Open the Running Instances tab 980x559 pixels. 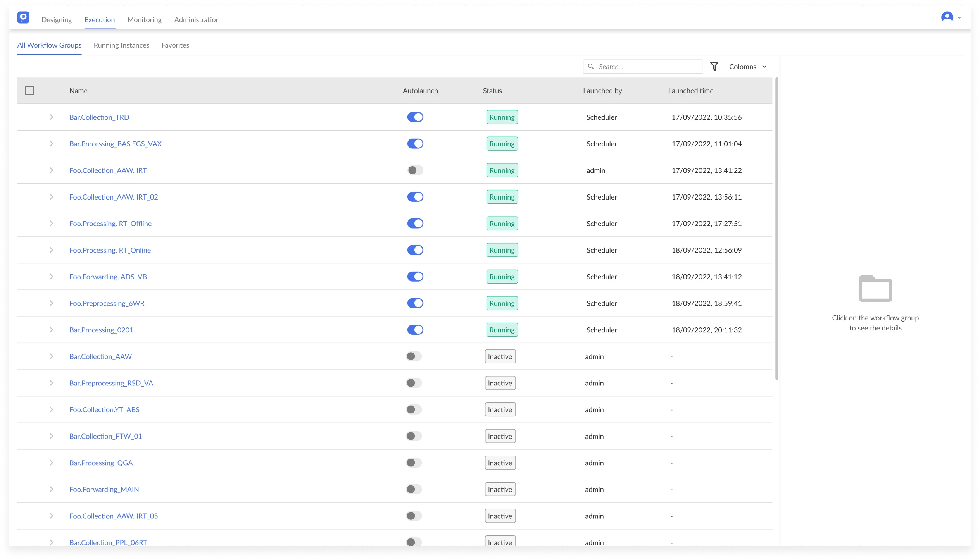pyautogui.click(x=121, y=45)
